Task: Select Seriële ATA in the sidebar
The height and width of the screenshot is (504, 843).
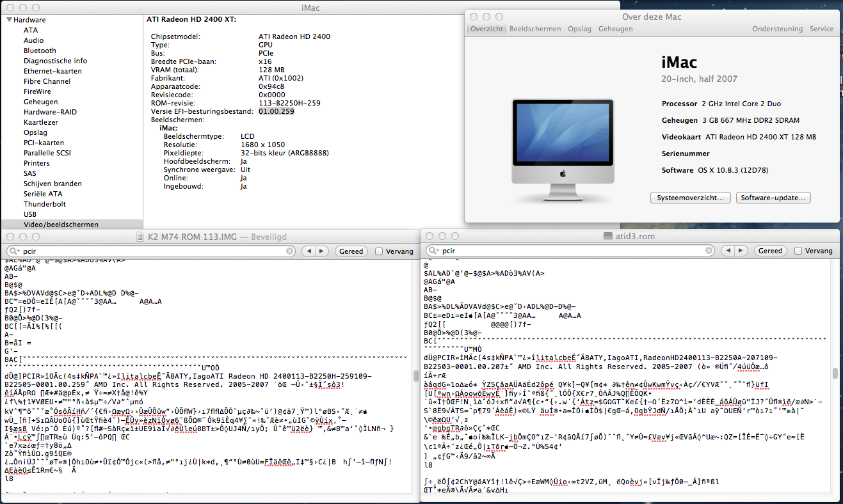Action: tap(43, 194)
